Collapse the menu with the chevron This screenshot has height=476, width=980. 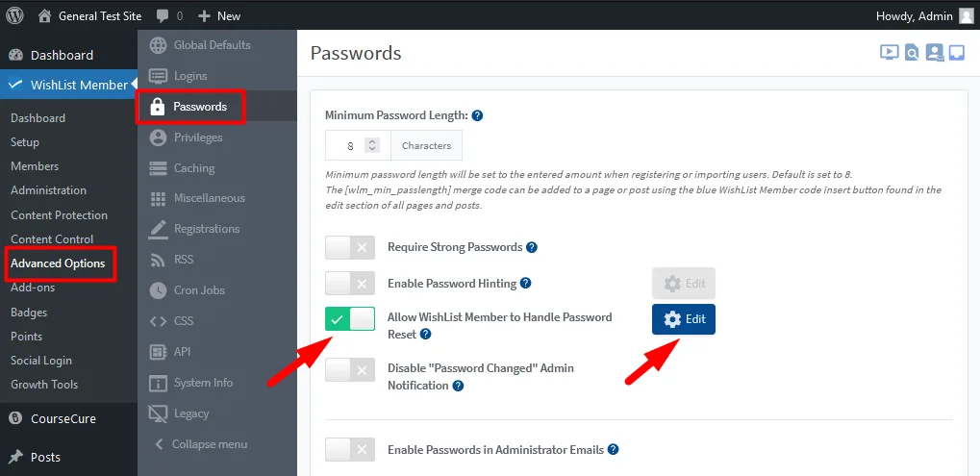tap(160, 444)
